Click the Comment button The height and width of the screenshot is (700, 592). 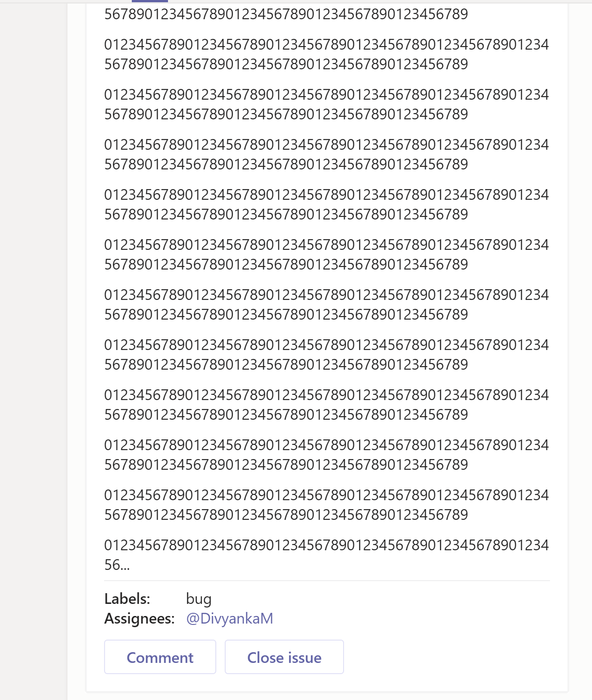160,657
